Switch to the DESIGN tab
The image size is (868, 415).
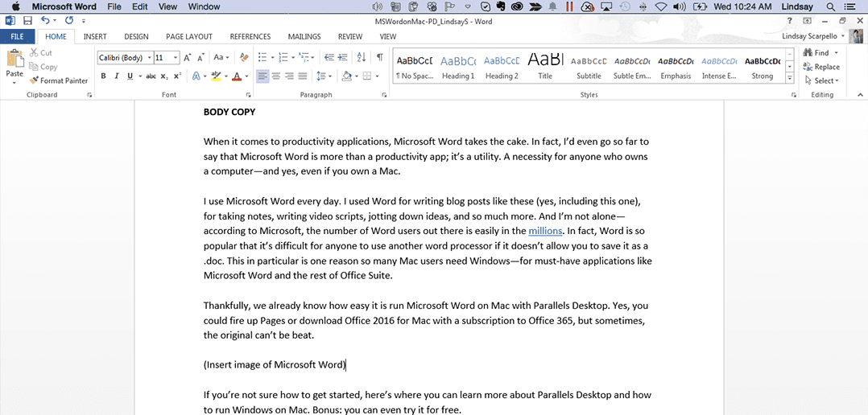coord(136,37)
